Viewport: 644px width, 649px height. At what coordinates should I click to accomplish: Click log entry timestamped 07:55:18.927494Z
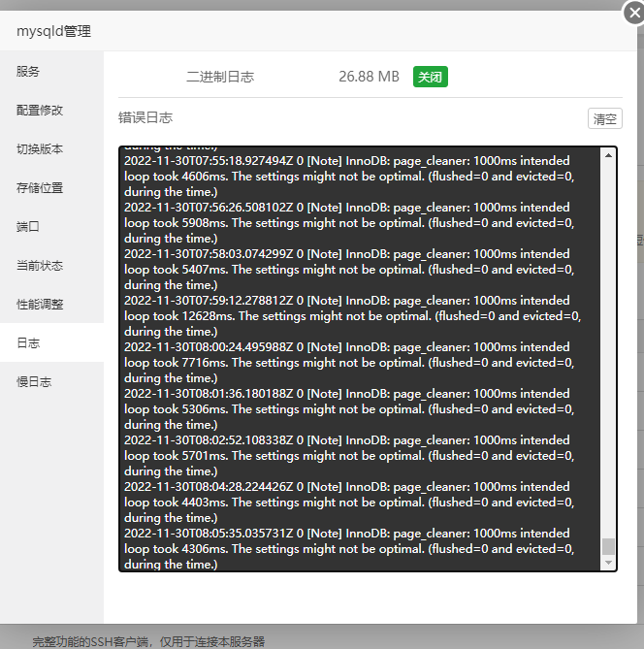[x=349, y=177]
